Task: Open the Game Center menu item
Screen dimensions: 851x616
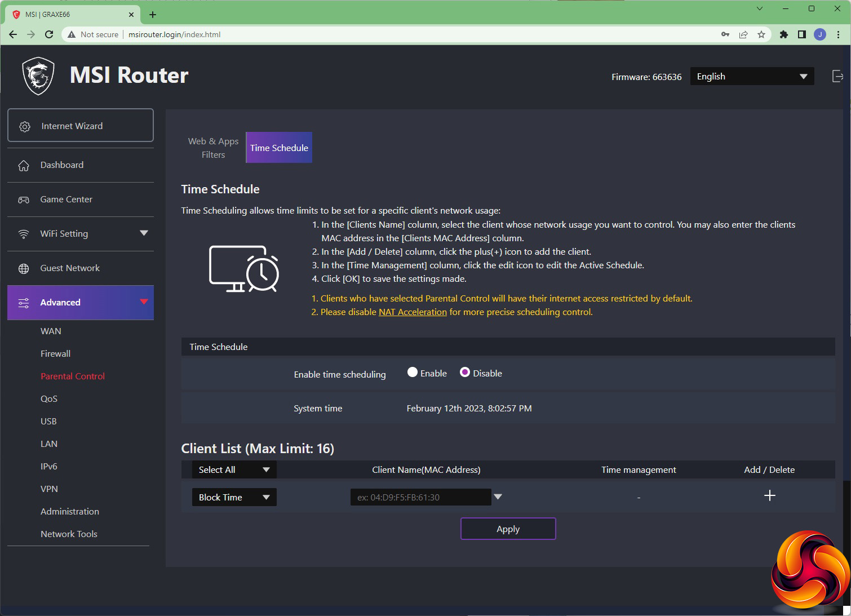Action: (81, 200)
